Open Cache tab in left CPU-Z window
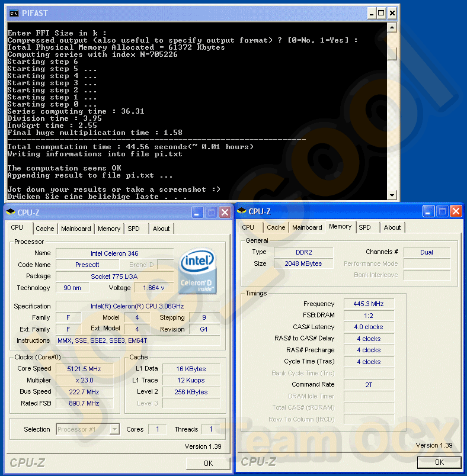 (x=45, y=229)
